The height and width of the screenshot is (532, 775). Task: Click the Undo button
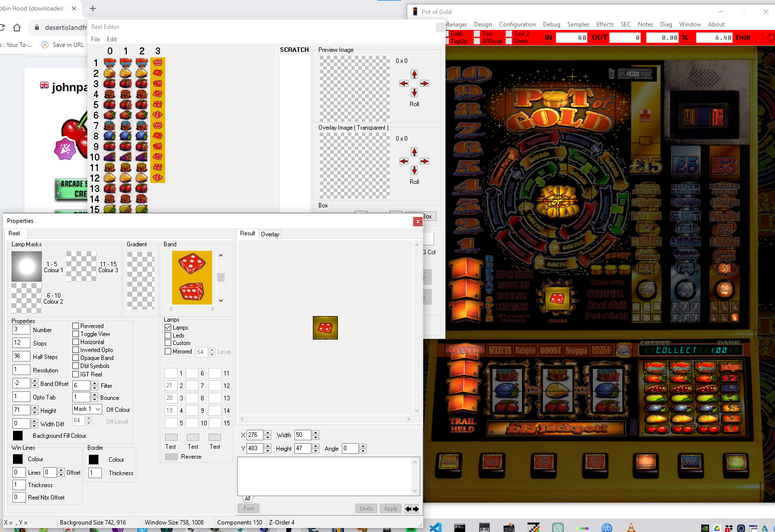coord(366,509)
